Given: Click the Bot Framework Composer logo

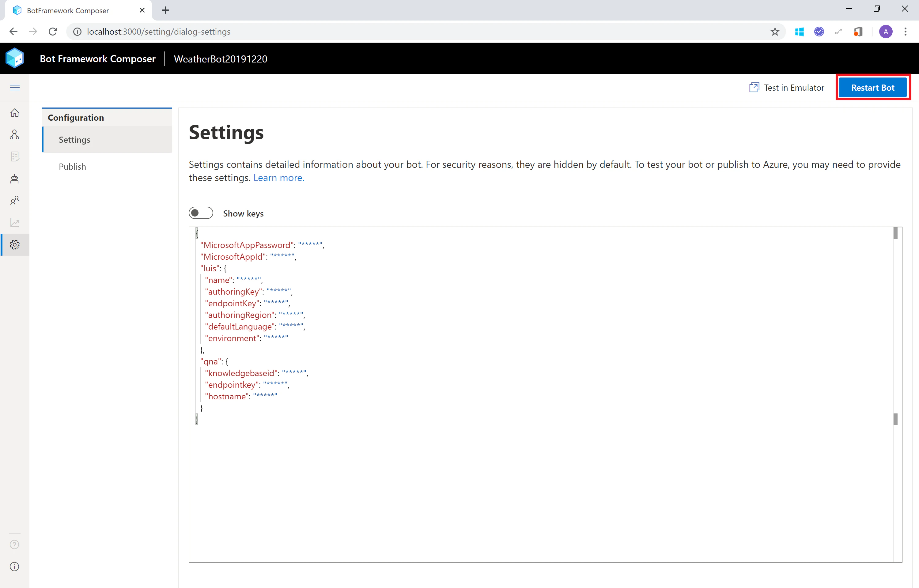Looking at the screenshot, I should (x=14, y=58).
